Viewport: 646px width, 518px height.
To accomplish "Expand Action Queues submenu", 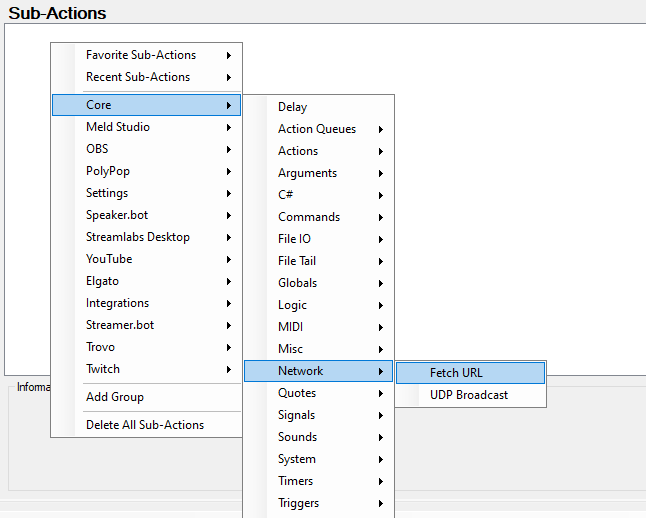I will pos(317,129).
